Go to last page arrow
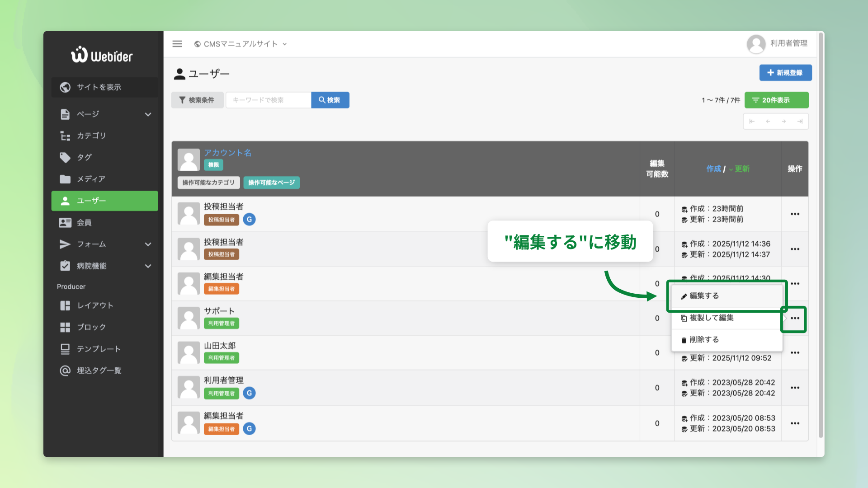Image resolution: width=868 pixels, height=488 pixels. tap(800, 121)
